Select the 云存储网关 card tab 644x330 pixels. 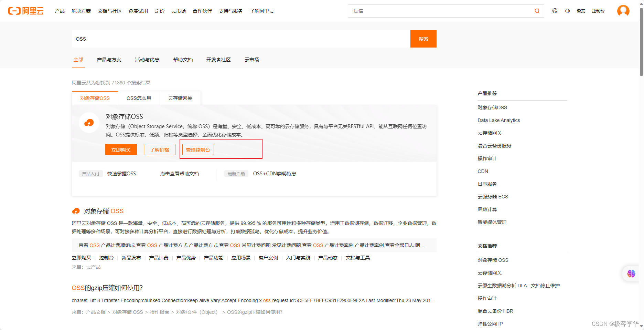point(180,98)
